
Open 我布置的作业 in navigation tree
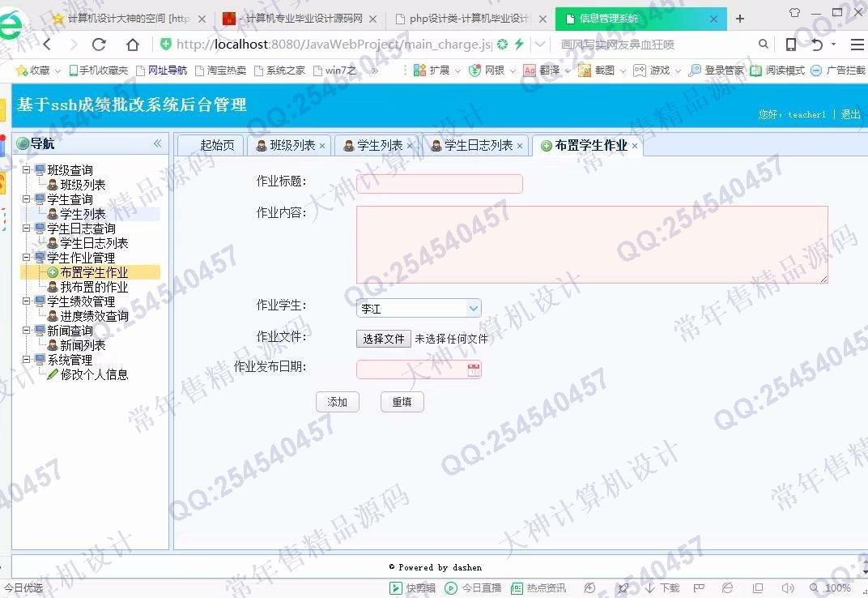click(94, 287)
